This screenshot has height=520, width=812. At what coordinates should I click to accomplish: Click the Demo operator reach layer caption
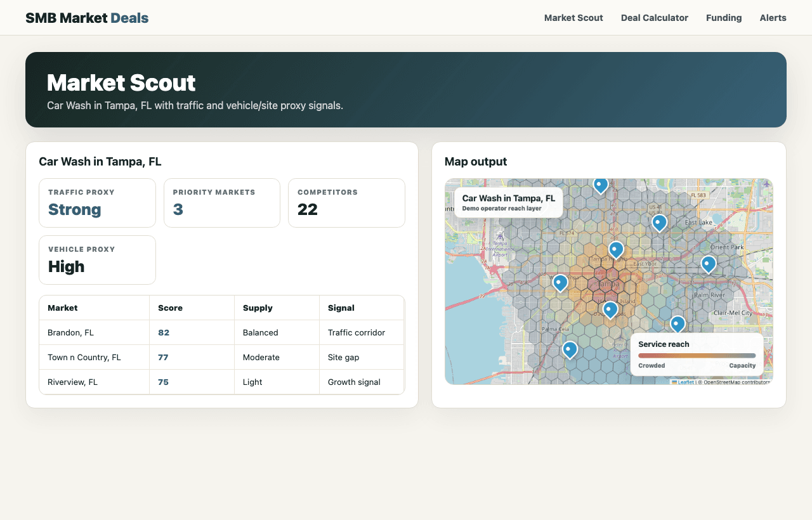(x=502, y=208)
